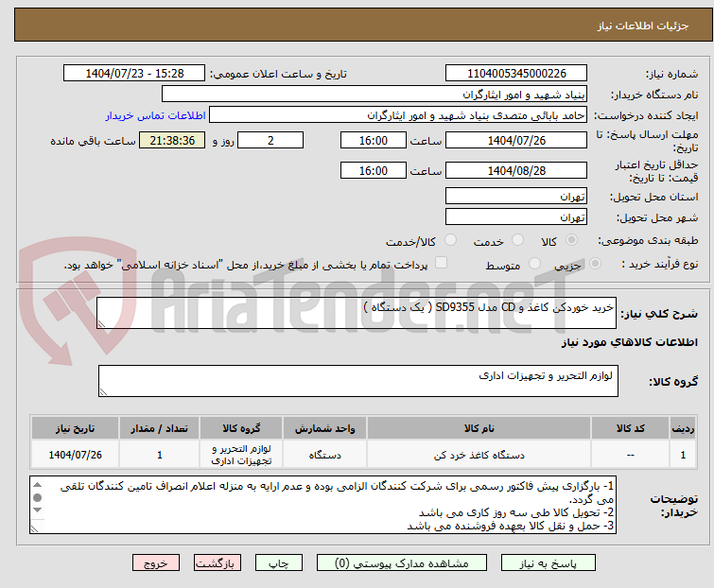Click the نام دستگاه خریدار field

(374, 95)
